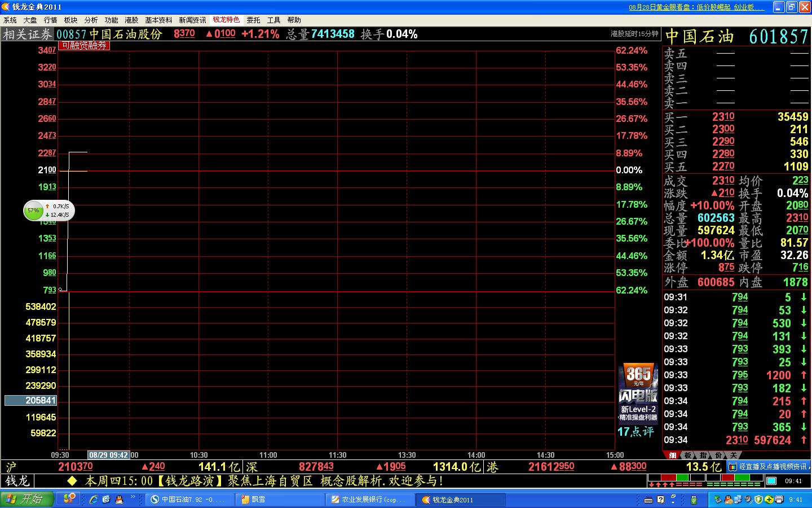The height and width of the screenshot is (508, 812).
Task: Click the 可融资融券 tag
Action: (84, 45)
